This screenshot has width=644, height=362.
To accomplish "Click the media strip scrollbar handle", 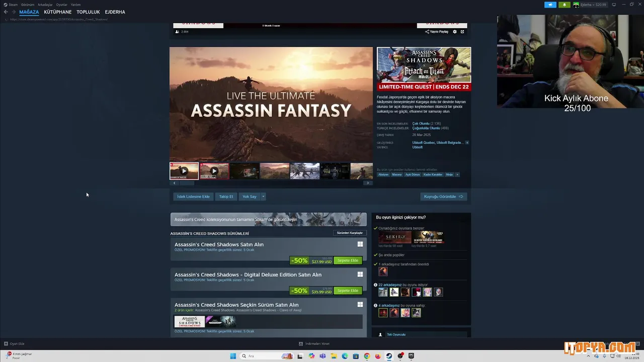I will pyautogui.click(x=187, y=183).
